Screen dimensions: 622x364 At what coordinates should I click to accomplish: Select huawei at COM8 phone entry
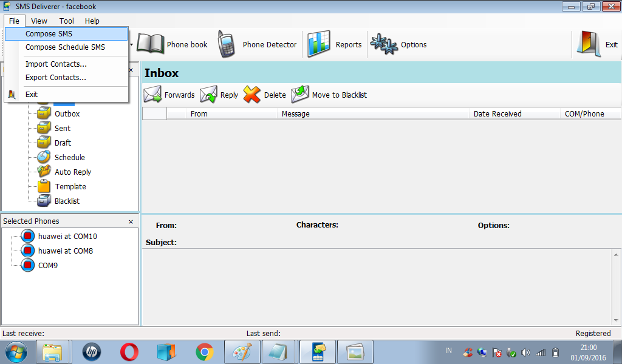pos(66,251)
